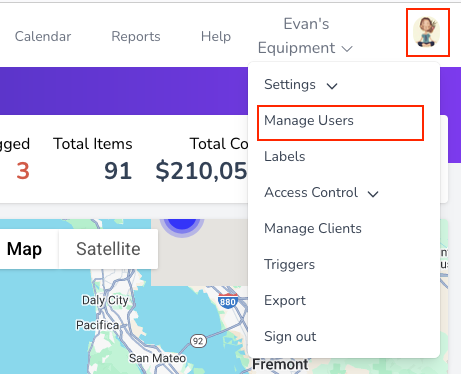Click the Pacifica map label
Screen dimensions: 461x374
tap(97, 325)
